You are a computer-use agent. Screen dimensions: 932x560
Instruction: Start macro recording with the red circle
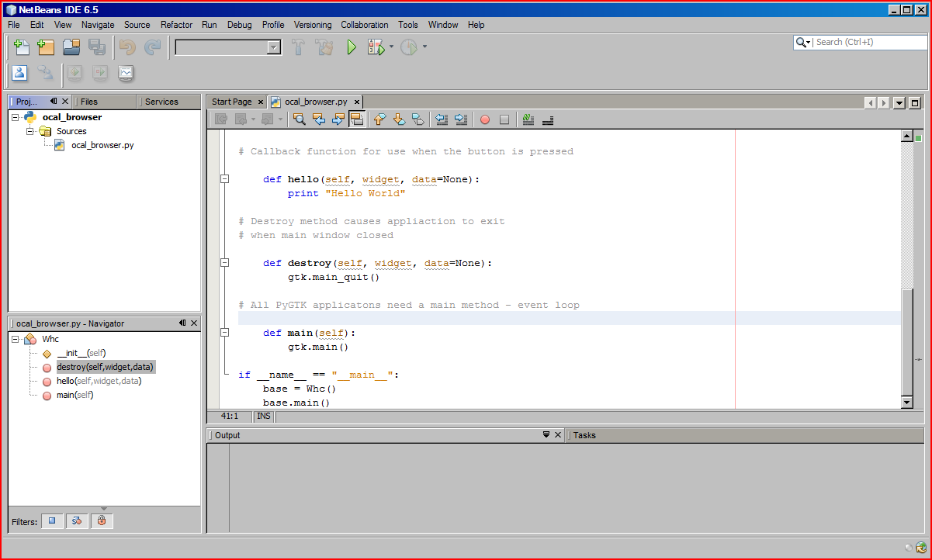[x=485, y=119]
